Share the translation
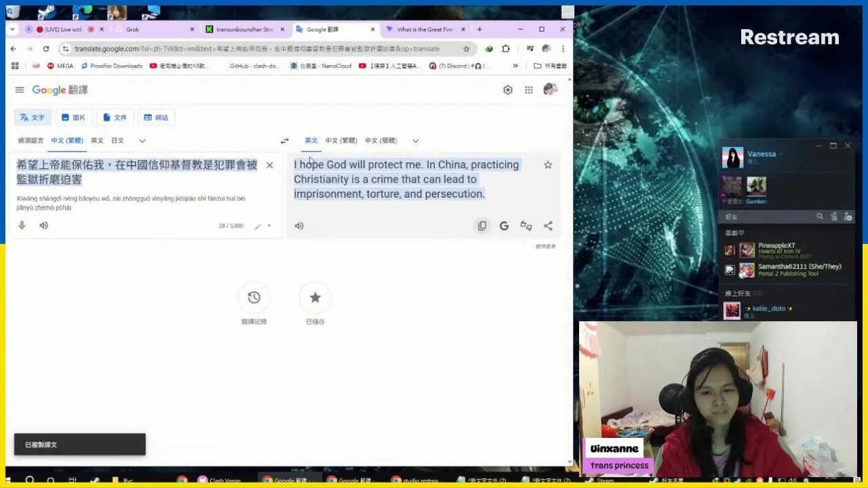This screenshot has height=488, width=868. point(548,226)
